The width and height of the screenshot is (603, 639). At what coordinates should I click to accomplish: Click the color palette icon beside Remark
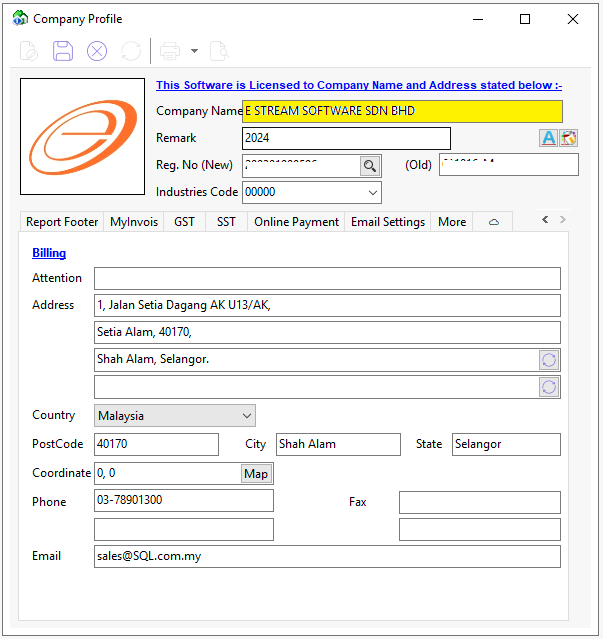[569, 138]
